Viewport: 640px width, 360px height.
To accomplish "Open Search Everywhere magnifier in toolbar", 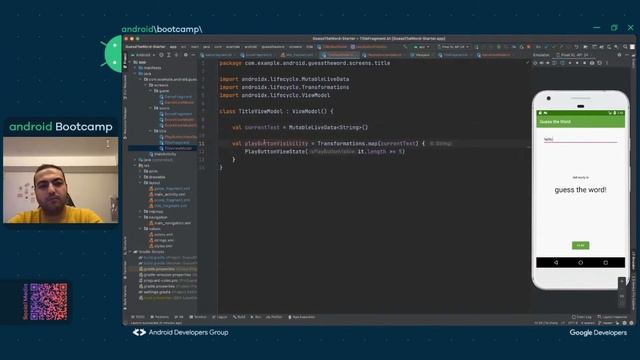I will [x=625, y=47].
